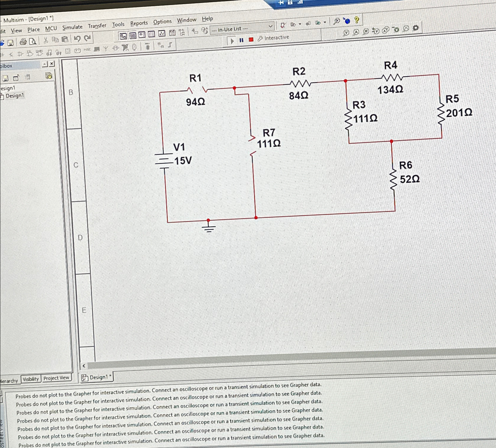Place a differential voltage probe
This screenshot has width=496, height=448.
[x=376, y=31]
